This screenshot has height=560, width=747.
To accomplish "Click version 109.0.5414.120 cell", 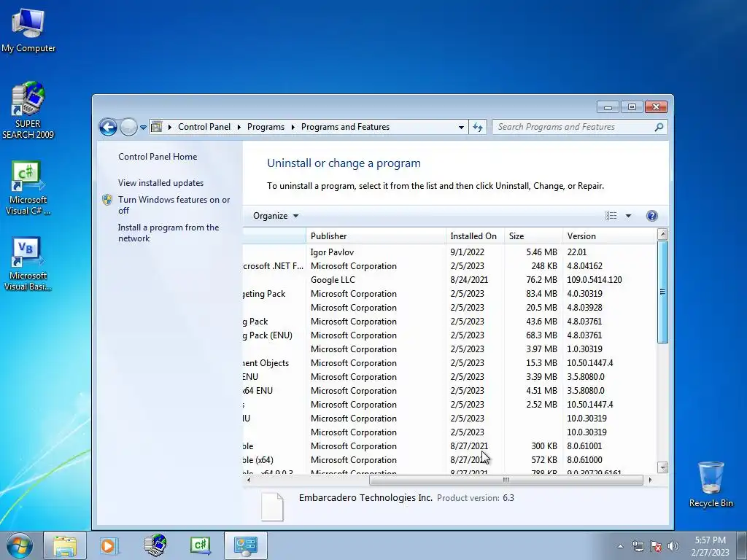I will [594, 279].
